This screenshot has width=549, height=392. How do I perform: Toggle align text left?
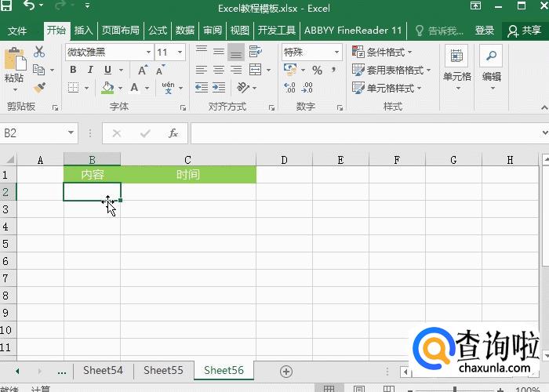tap(202, 70)
